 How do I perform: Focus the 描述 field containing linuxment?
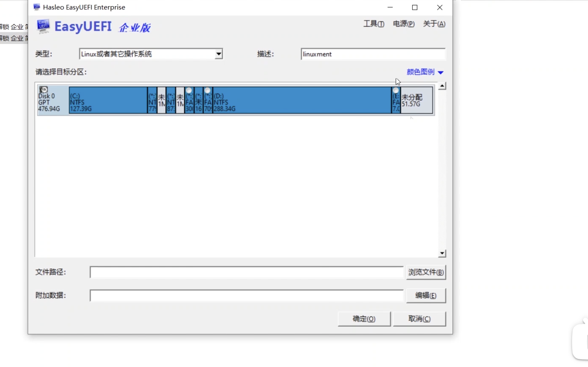(x=373, y=54)
